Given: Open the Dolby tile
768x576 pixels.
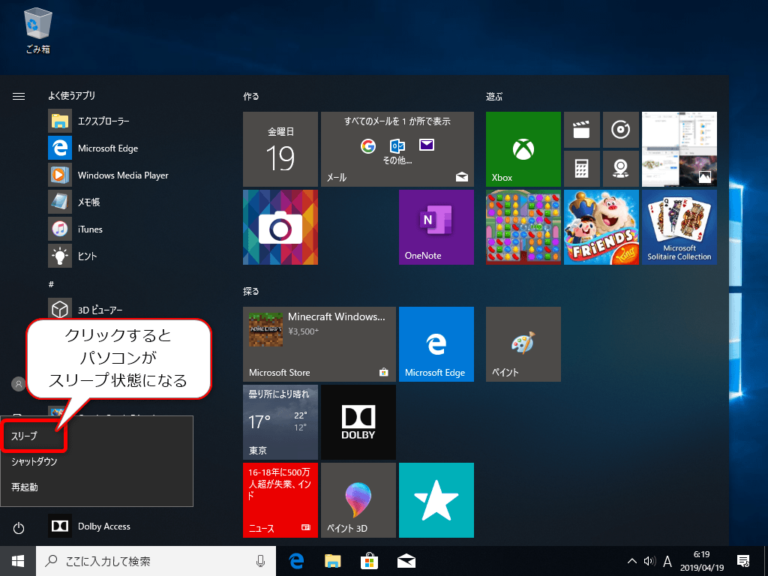Looking at the screenshot, I should tap(358, 422).
